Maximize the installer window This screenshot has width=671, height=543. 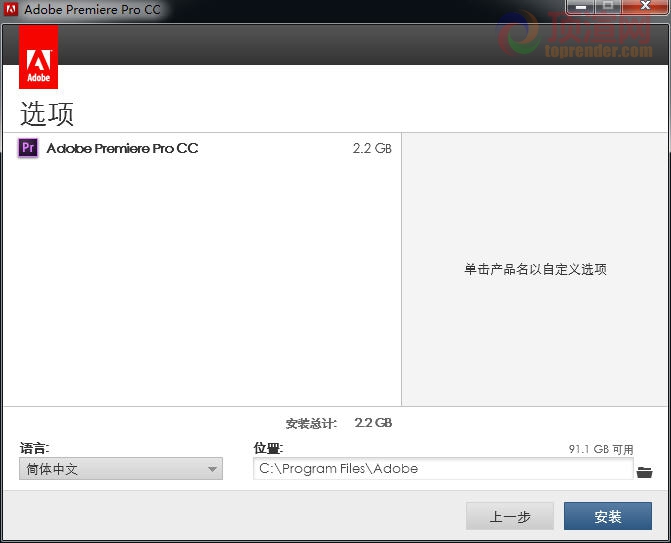608,6
